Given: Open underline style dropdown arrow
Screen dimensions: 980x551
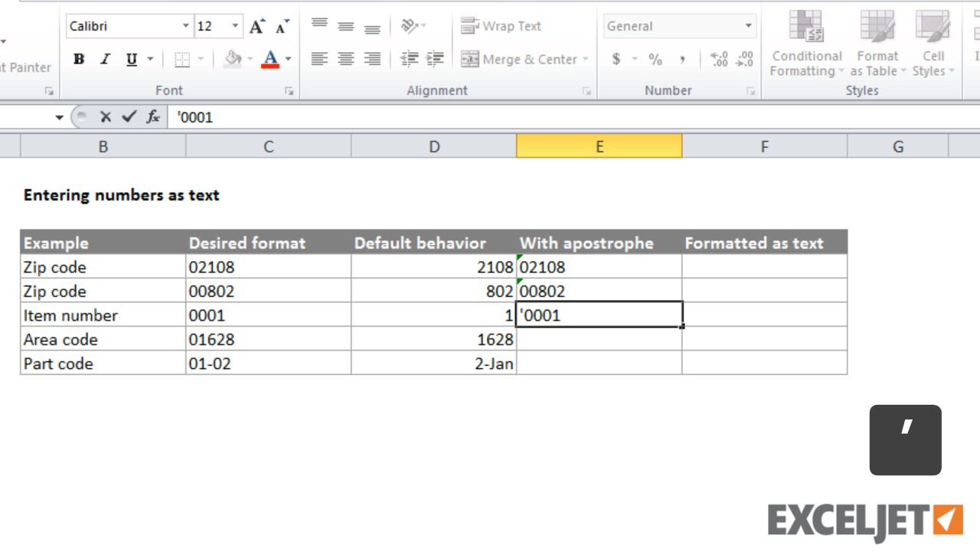Looking at the screenshot, I should pos(150,59).
